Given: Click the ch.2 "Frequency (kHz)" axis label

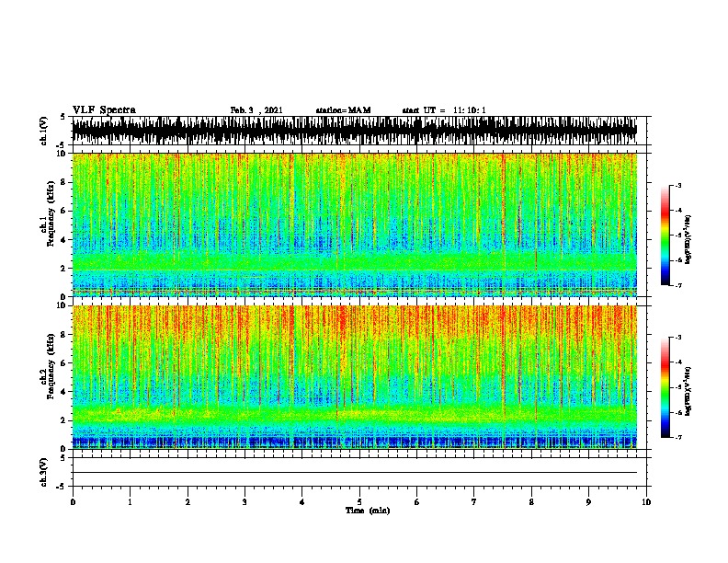Looking at the screenshot, I should coord(51,366).
